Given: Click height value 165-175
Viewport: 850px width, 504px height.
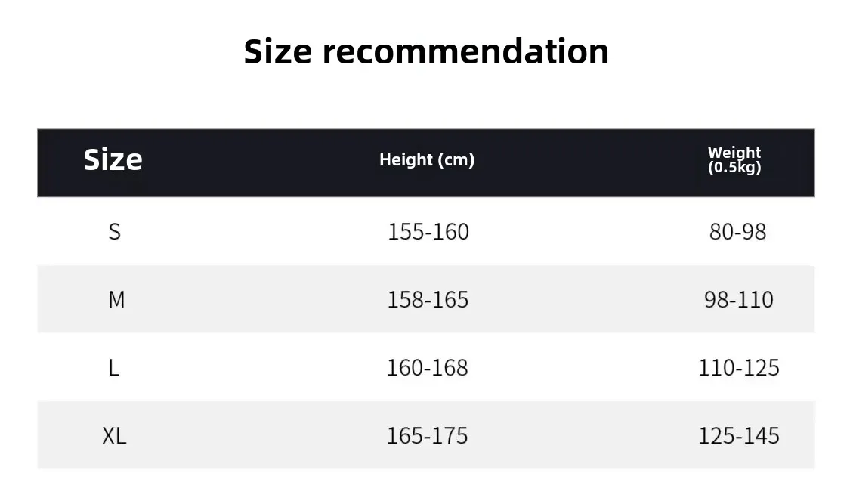Looking at the screenshot, I should click(x=427, y=436).
